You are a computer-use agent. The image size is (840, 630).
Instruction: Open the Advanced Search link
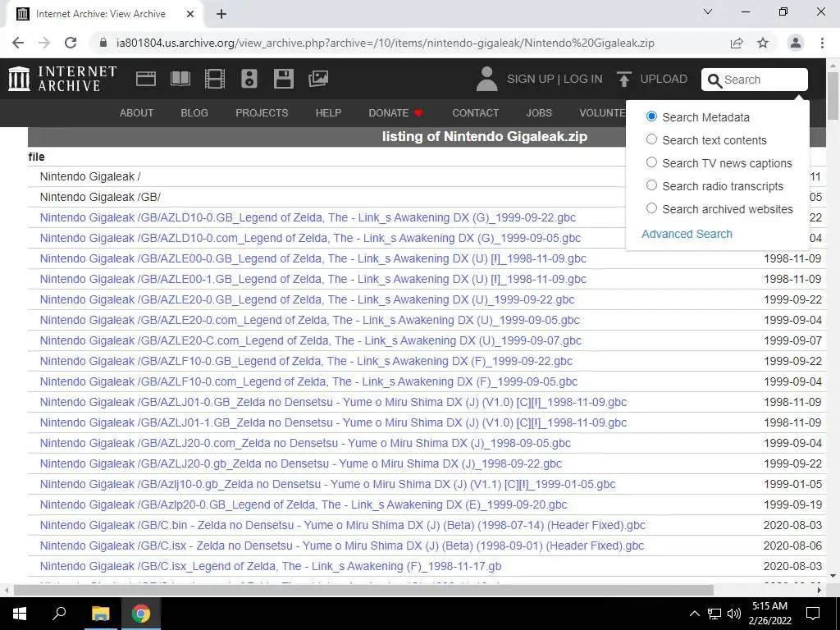(687, 234)
